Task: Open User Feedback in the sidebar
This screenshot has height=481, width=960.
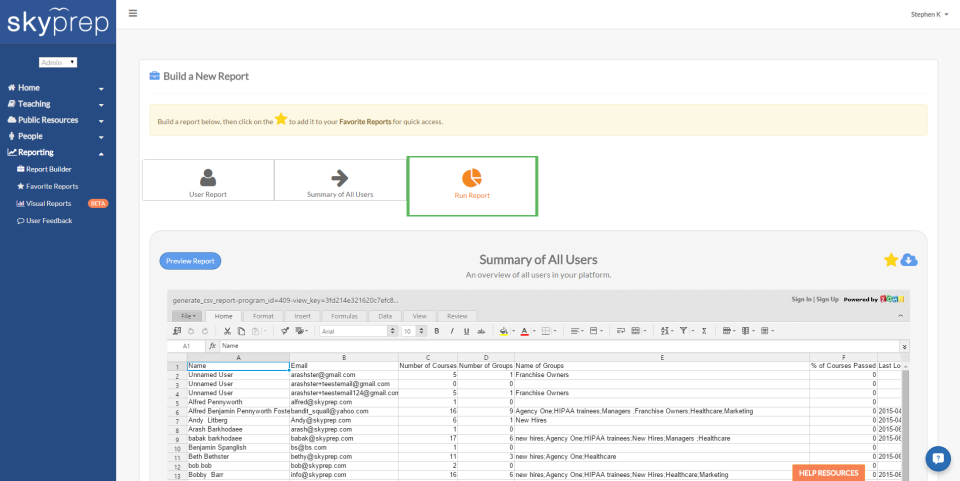Action: point(45,220)
